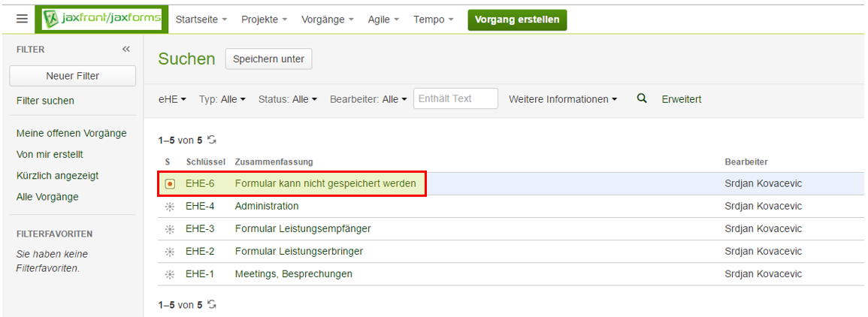Click the Speichern unter button
The image size is (868, 317).
pyautogui.click(x=268, y=59)
